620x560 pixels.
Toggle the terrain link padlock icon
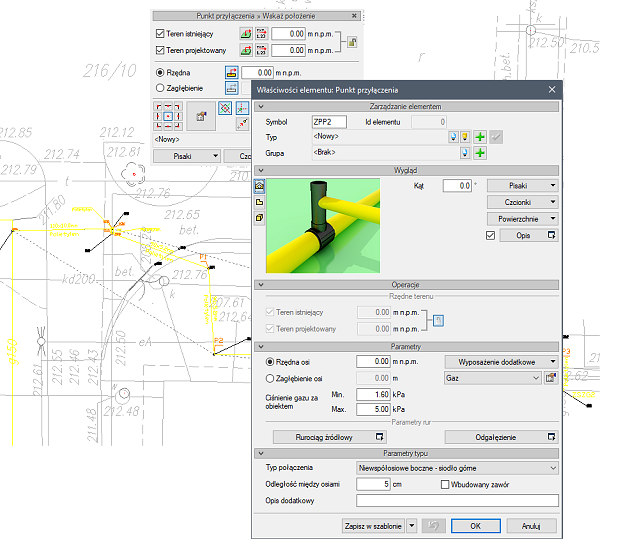(x=352, y=42)
